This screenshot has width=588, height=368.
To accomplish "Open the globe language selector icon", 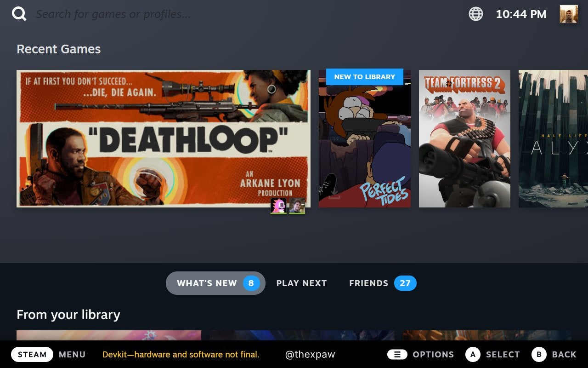I will (476, 14).
